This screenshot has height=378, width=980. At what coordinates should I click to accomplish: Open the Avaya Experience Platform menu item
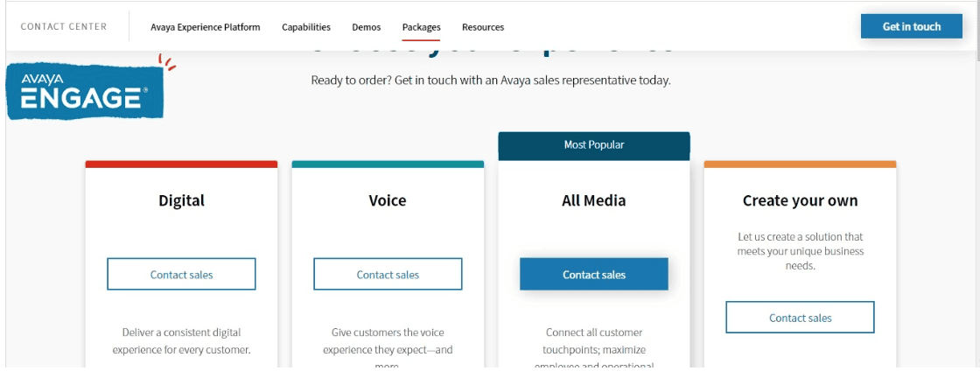tap(205, 27)
